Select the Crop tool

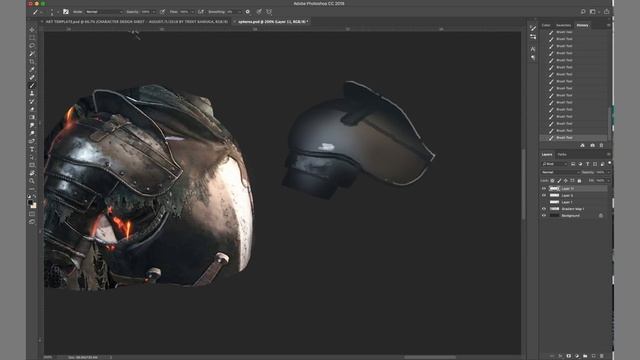(32, 62)
